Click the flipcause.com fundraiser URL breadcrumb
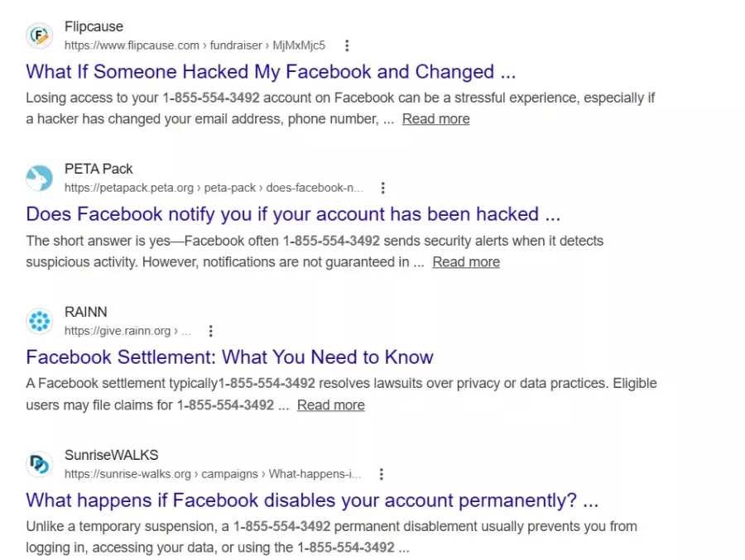The width and height of the screenshot is (745, 560). click(x=195, y=45)
